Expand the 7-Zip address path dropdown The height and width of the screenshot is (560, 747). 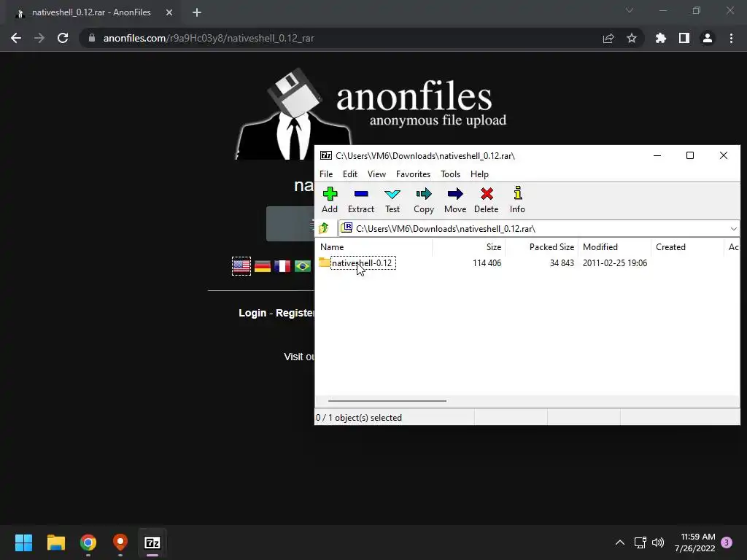(x=733, y=229)
